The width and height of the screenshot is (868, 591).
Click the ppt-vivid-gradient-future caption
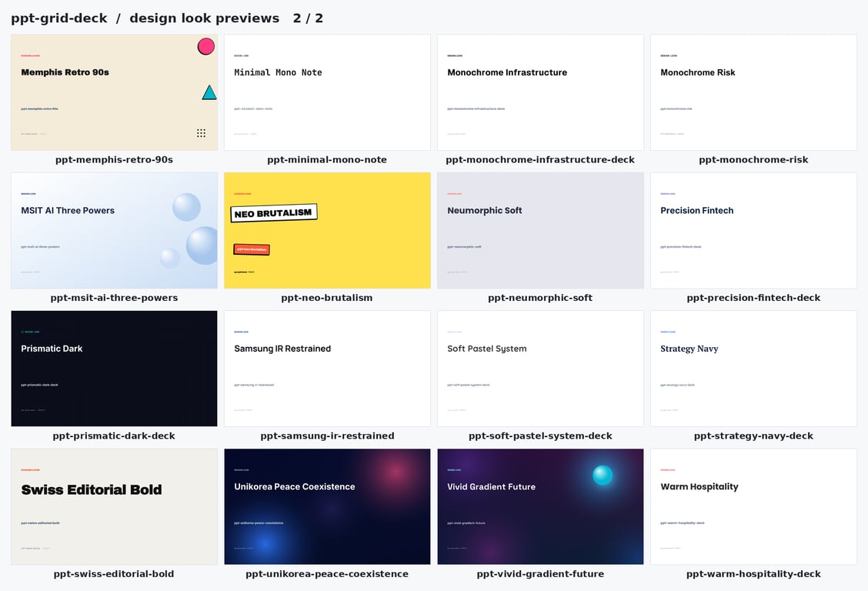540,574
